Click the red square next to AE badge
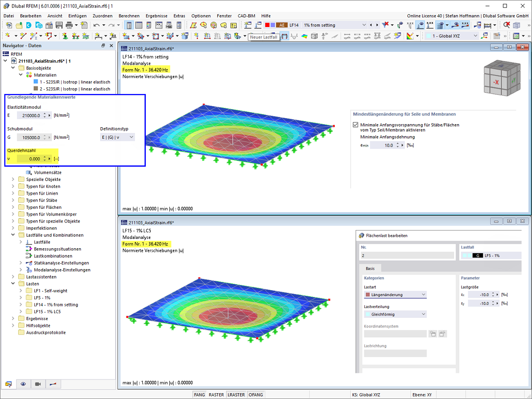This screenshot has height=399, width=532. (267, 25)
